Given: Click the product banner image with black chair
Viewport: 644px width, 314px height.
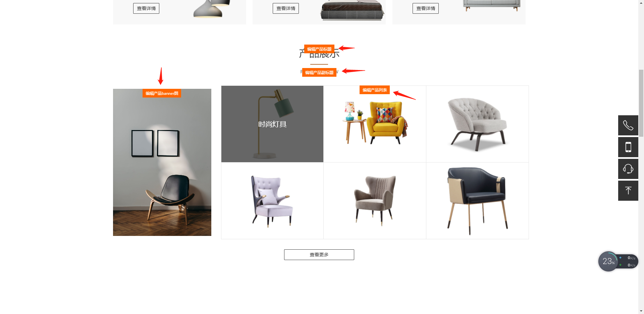Looking at the screenshot, I should pos(162,162).
